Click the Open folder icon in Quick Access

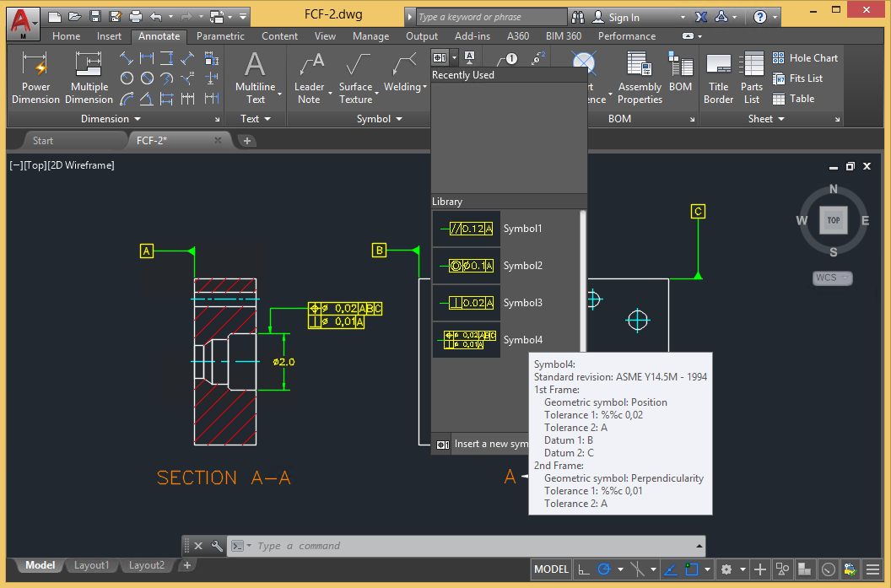click(74, 17)
